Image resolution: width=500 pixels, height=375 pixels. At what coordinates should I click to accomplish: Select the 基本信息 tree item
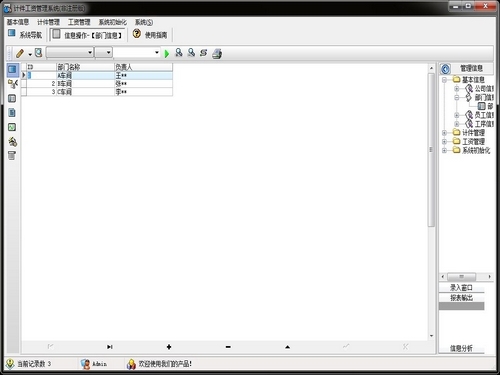click(x=473, y=80)
